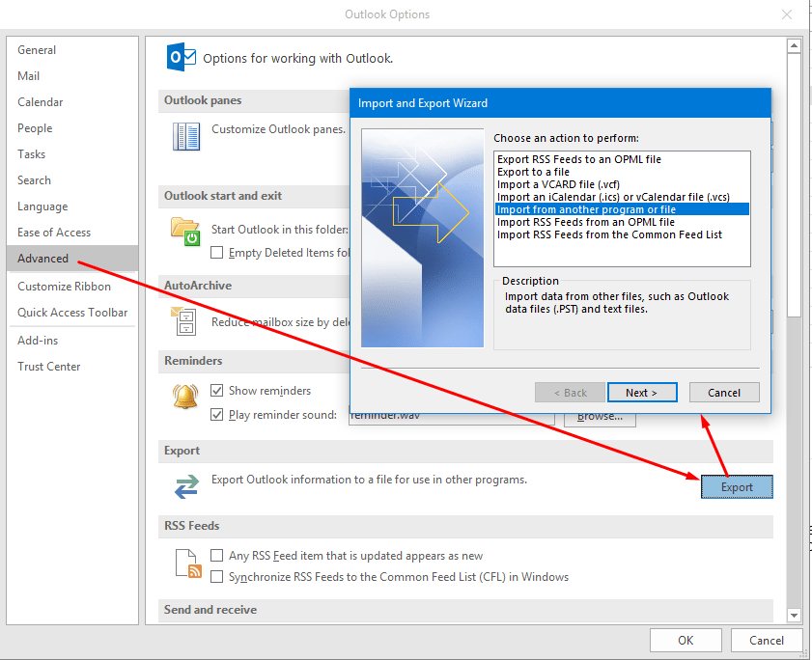The image size is (812, 660).
Task: Click the Customize Outlook panes icon
Action: pyautogui.click(x=186, y=136)
